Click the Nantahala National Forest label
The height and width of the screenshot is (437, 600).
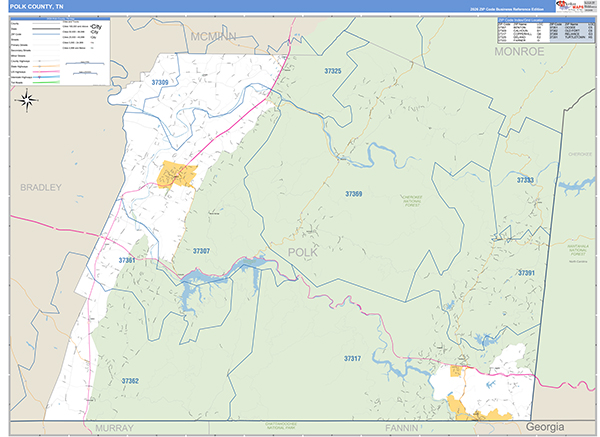point(578,250)
